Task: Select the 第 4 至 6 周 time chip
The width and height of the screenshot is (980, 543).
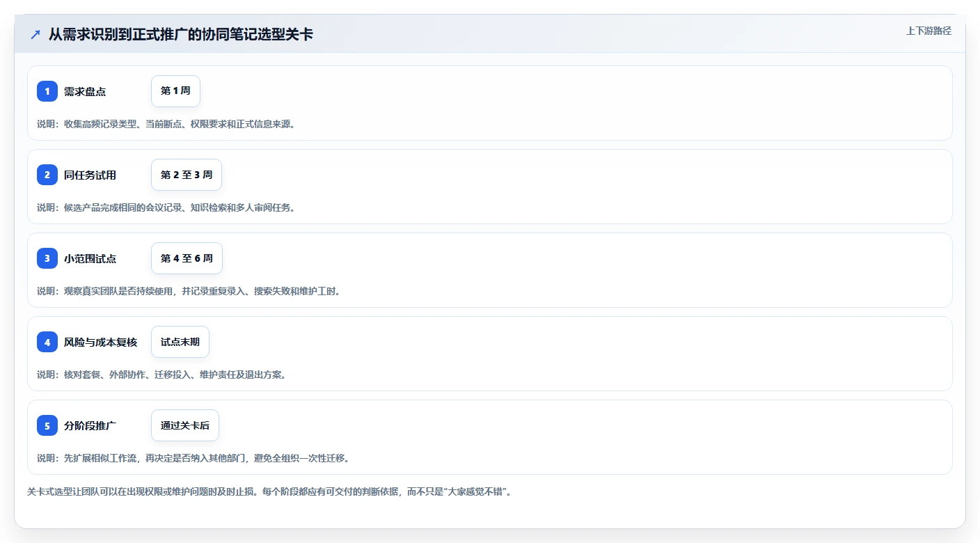Action: click(x=187, y=258)
